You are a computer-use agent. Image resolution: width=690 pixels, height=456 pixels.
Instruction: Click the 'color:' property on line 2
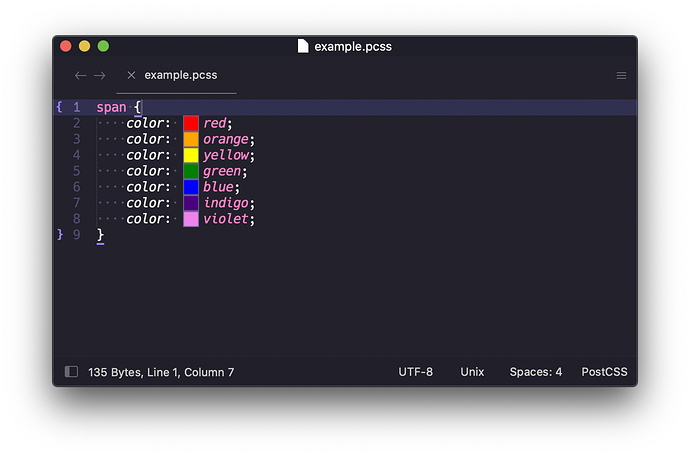pyautogui.click(x=148, y=123)
